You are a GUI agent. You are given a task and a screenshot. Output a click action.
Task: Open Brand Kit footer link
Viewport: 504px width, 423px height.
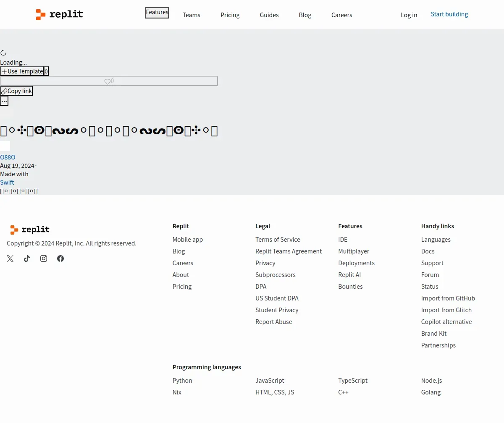tap(434, 334)
